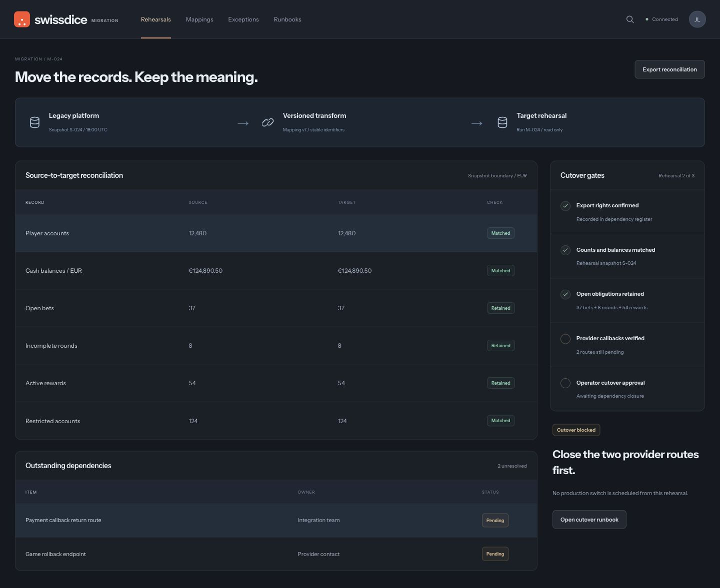Click Pending status for Payment callback return route
Screen dimensions: 720x588
pos(495,521)
